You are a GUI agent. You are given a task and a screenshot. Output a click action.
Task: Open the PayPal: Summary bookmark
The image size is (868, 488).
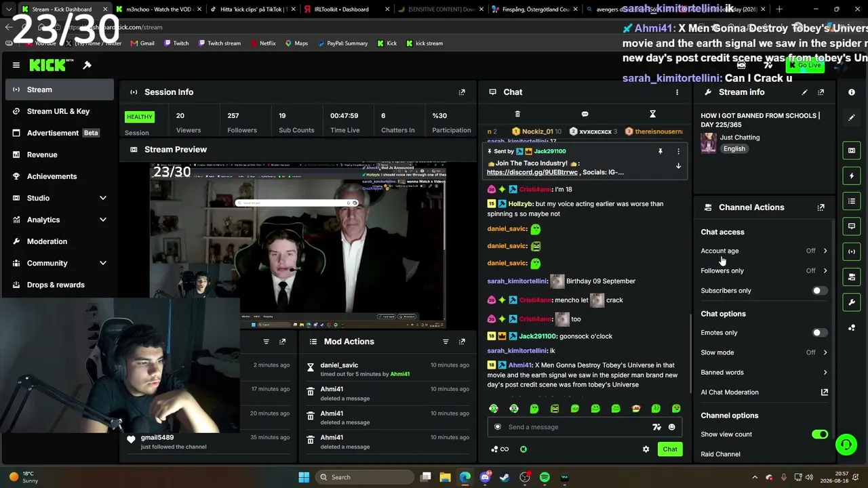[342, 43]
